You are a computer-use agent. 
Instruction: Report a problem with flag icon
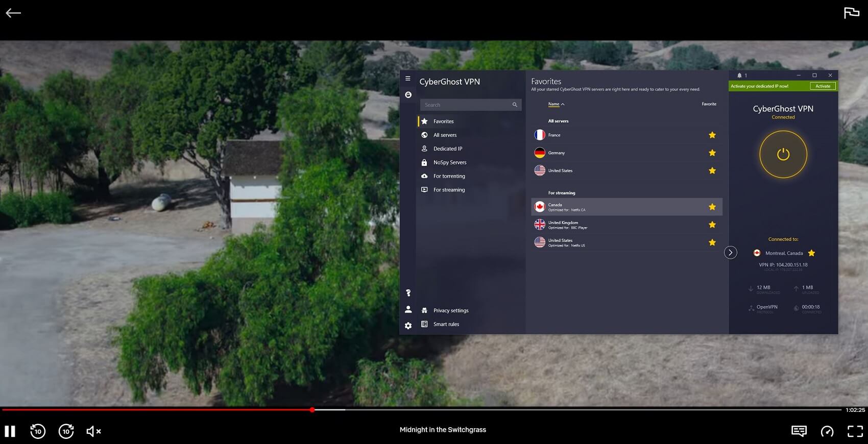[851, 13]
